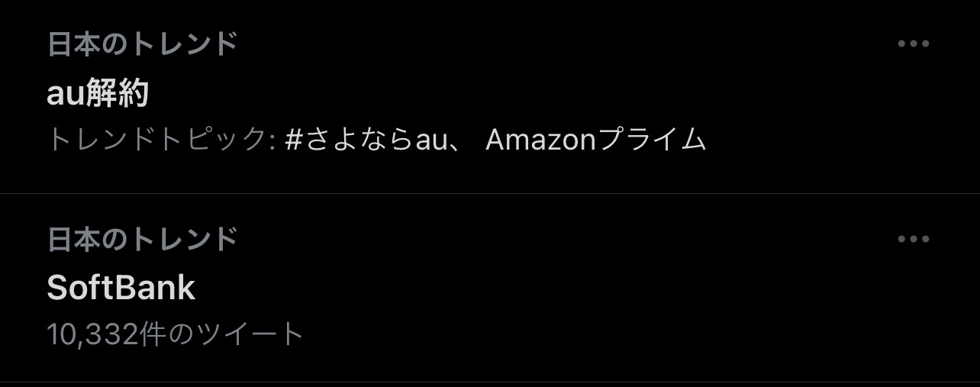
Task: Select 日本のトレンド label above au解約
Action: 143,44
